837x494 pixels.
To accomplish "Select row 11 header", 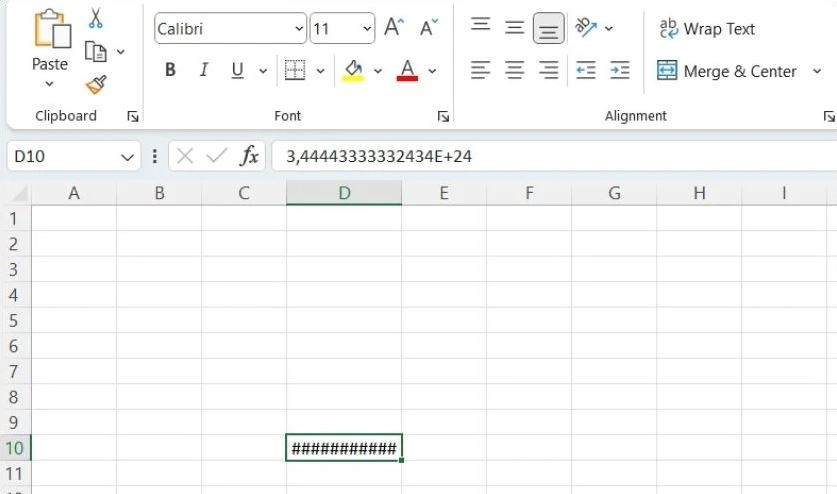I will (x=15, y=474).
